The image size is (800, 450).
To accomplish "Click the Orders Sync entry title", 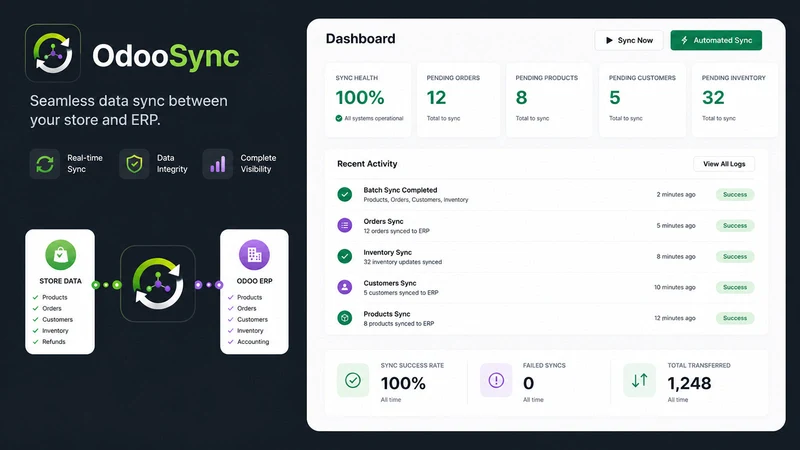I will pyautogui.click(x=383, y=221).
